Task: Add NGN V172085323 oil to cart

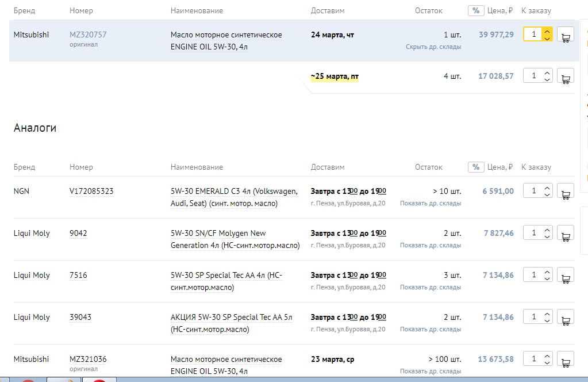Action: (566, 192)
